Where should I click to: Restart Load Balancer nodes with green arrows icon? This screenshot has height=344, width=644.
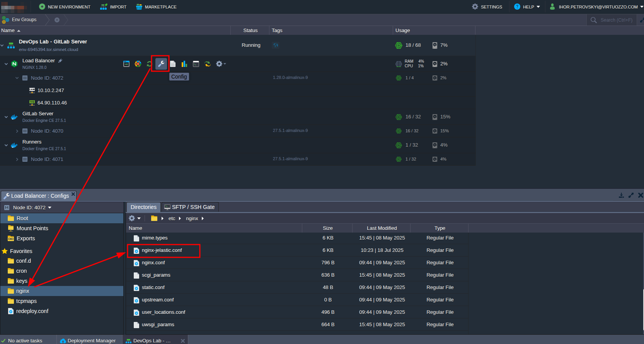[x=149, y=64]
